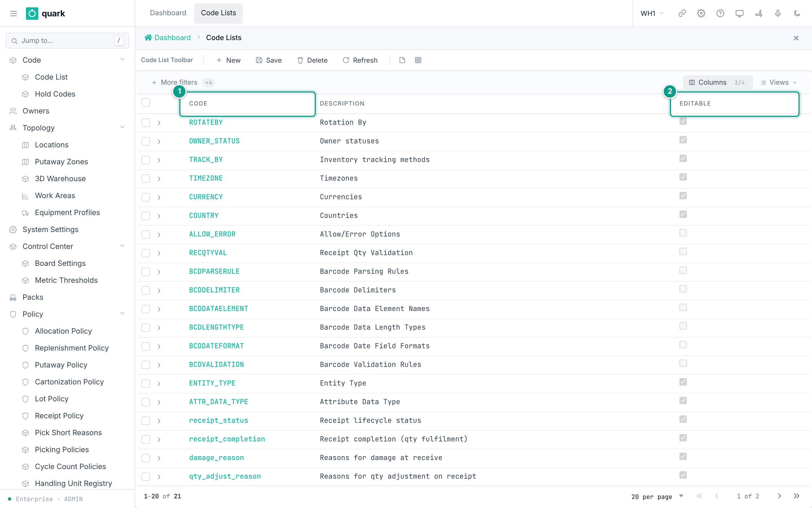The height and width of the screenshot is (508, 812).
Task: Open the help question mark icon
Action: [x=720, y=14]
